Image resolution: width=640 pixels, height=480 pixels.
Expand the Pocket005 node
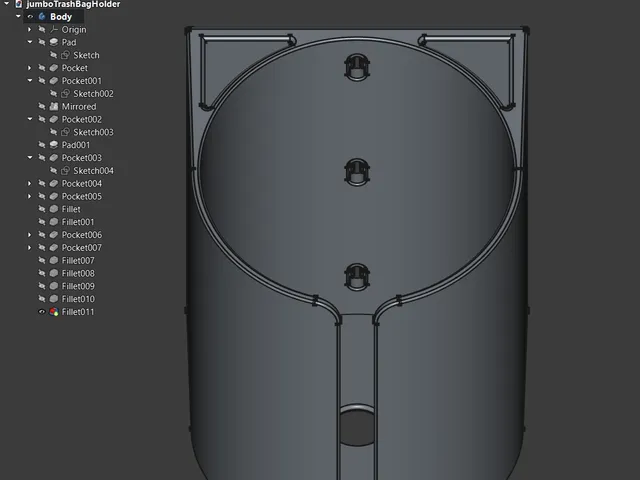pos(29,196)
